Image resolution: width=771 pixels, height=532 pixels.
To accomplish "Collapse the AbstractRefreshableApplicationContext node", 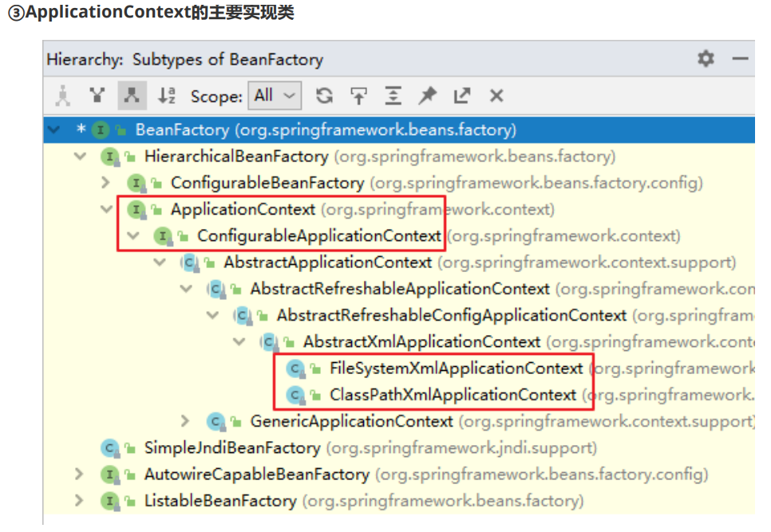I will tap(186, 289).
